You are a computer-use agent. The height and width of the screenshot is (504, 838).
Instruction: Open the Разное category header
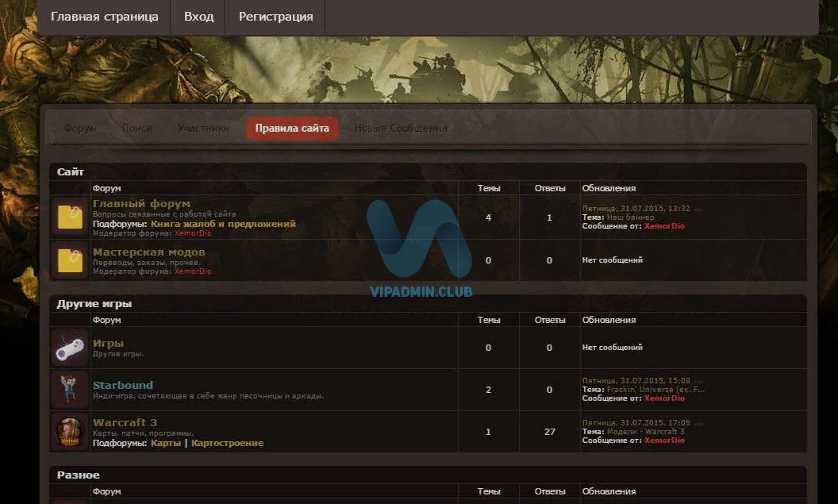tap(78, 475)
